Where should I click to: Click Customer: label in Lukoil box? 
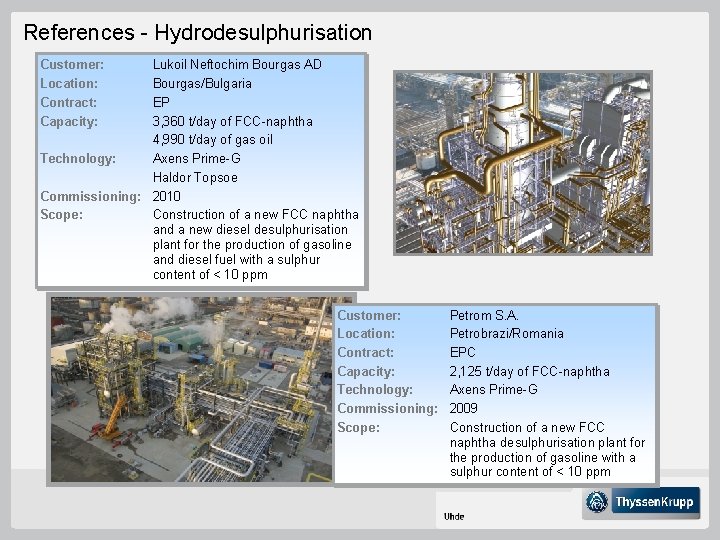72,64
